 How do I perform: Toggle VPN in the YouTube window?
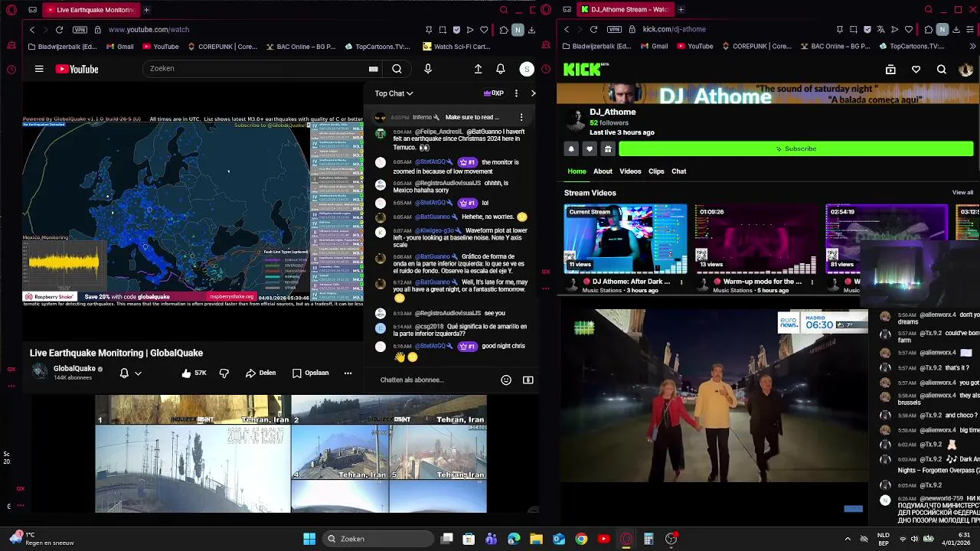tap(80, 29)
